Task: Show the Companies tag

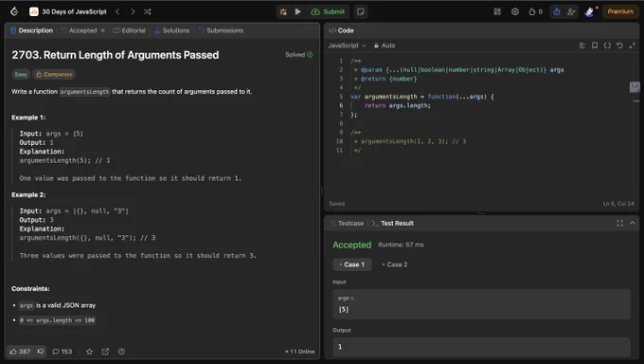Action: coord(54,75)
